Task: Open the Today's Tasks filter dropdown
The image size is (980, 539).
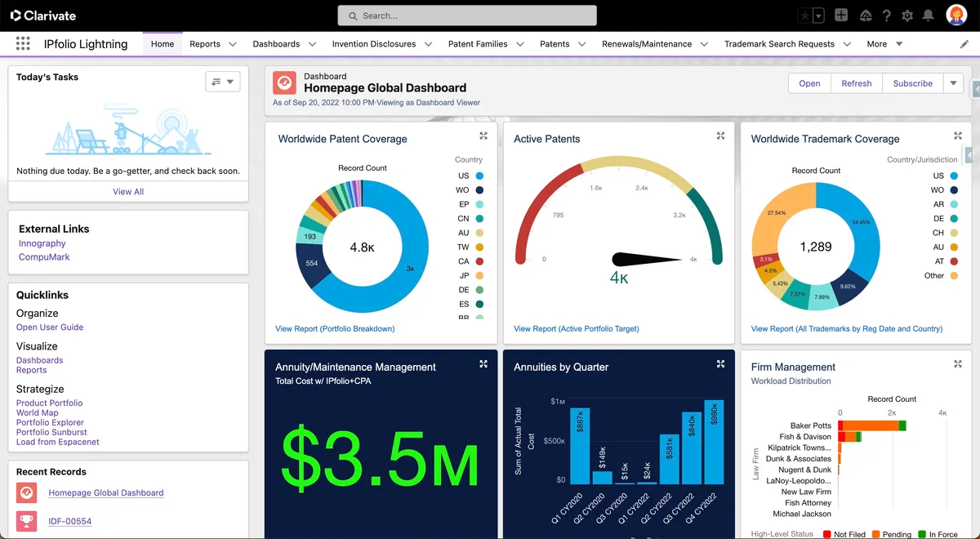Action: click(223, 82)
